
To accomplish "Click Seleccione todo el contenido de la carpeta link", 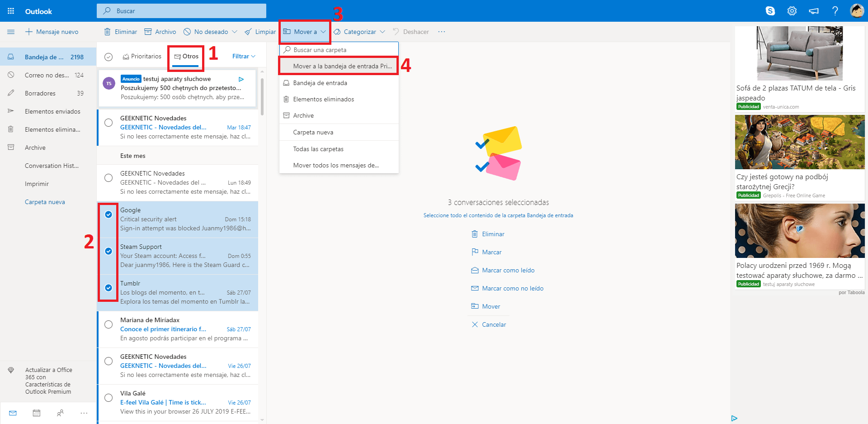I will (x=498, y=215).
